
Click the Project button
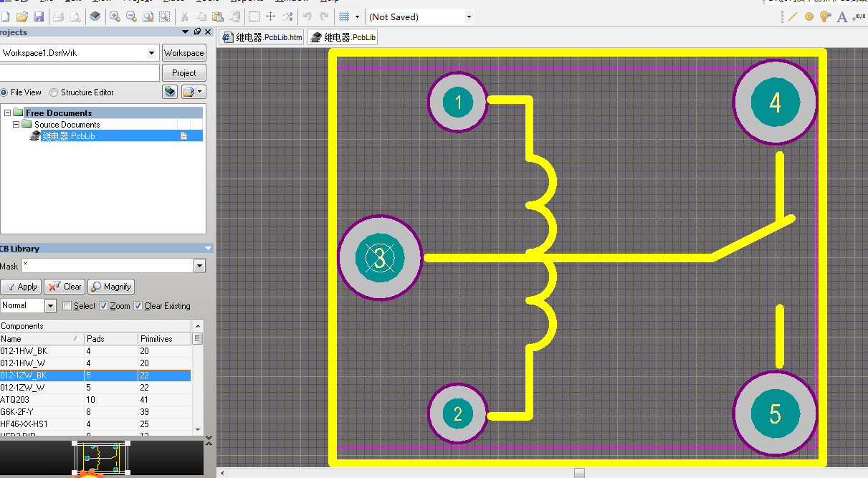pyautogui.click(x=183, y=73)
